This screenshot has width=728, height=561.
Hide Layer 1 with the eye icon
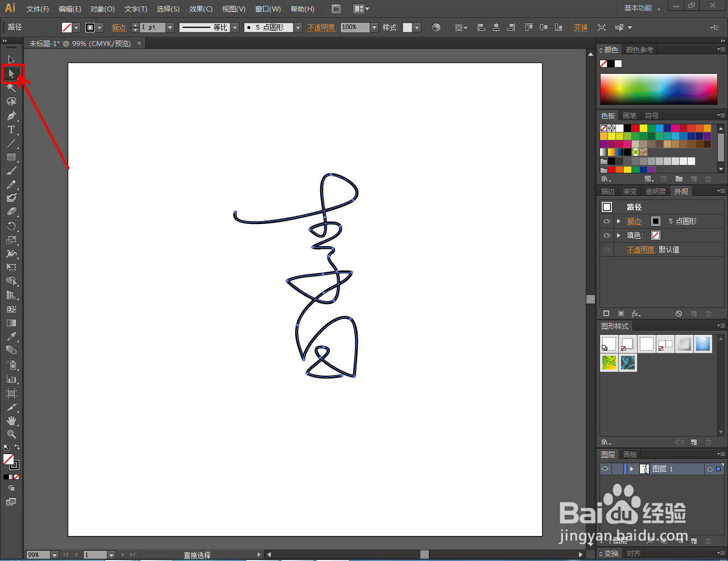[x=605, y=469]
